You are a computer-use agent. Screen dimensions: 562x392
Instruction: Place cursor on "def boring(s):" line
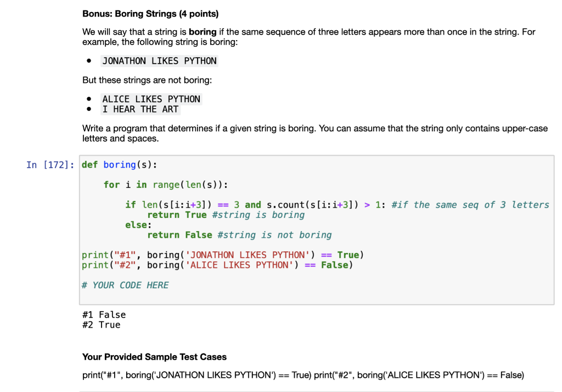coord(119,165)
